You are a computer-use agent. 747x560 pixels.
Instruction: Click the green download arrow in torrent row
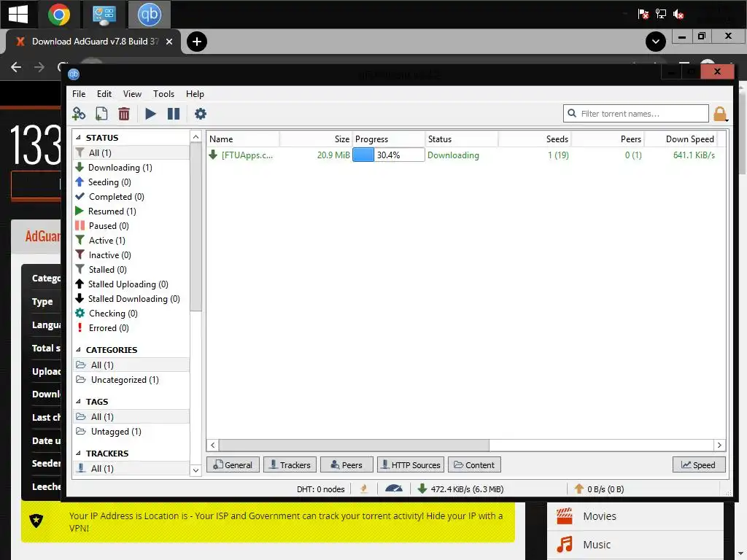pyautogui.click(x=213, y=155)
